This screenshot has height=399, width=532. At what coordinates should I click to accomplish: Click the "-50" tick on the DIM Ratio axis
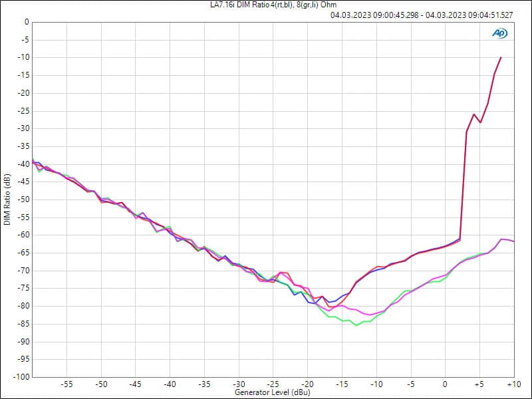click(23, 199)
